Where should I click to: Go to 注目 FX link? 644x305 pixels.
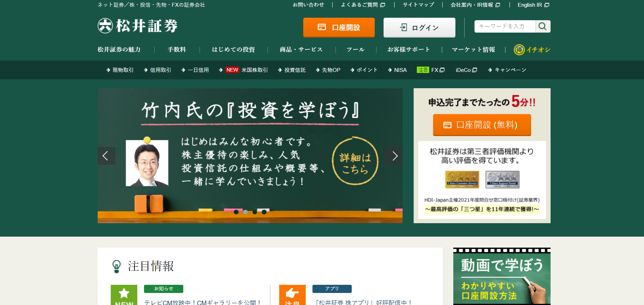431,70
